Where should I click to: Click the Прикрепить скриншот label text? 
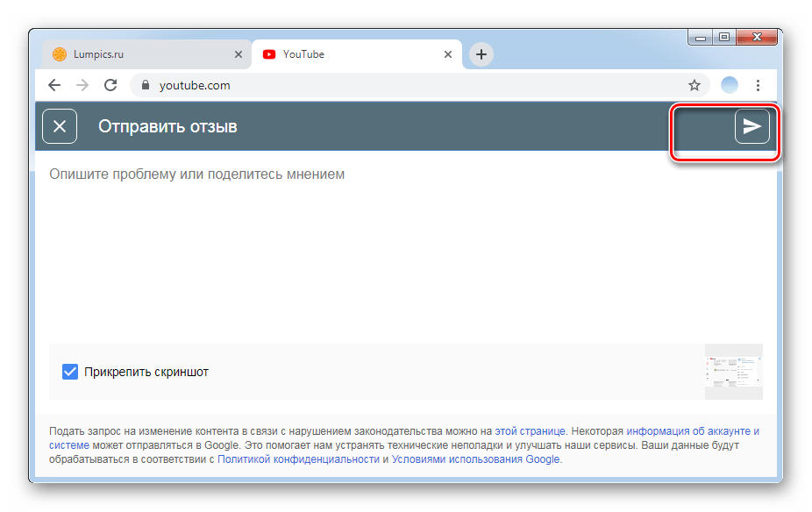[x=146, y=372]
